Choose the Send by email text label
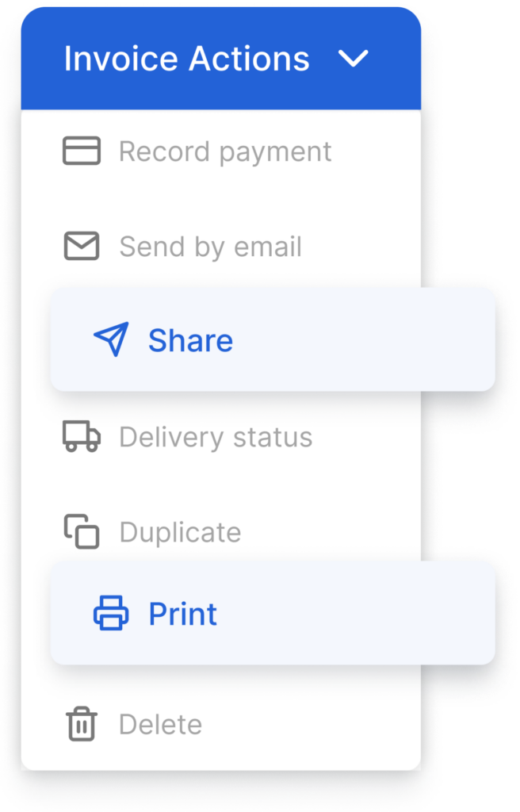The height and width of the screenshot is (812, 520). pyautogui.click(x=210, y=247)
